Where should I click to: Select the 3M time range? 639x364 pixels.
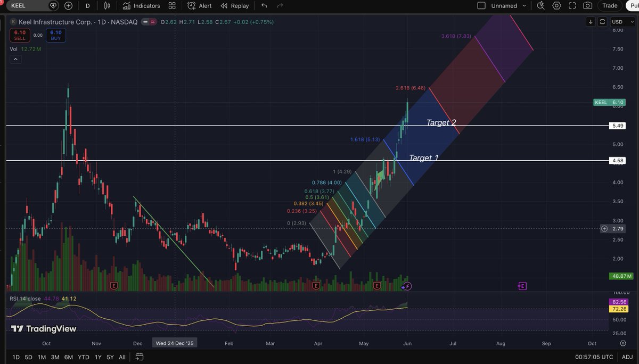click(55, 357)
